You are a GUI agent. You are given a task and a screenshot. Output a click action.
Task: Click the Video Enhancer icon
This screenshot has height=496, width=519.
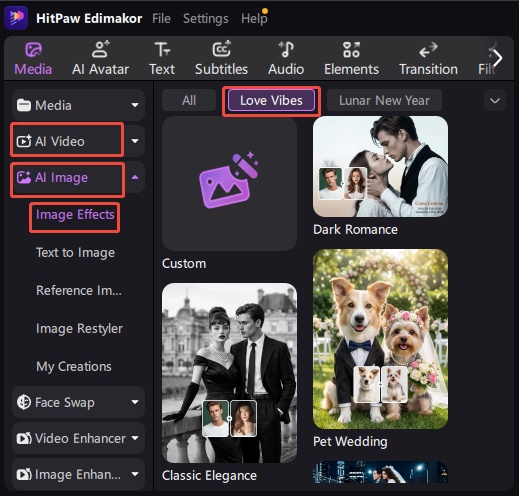tap(24, 438)
